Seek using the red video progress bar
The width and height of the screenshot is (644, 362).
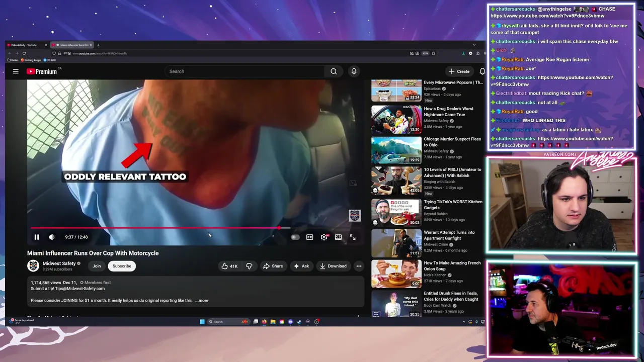click(x=195, y=228)
